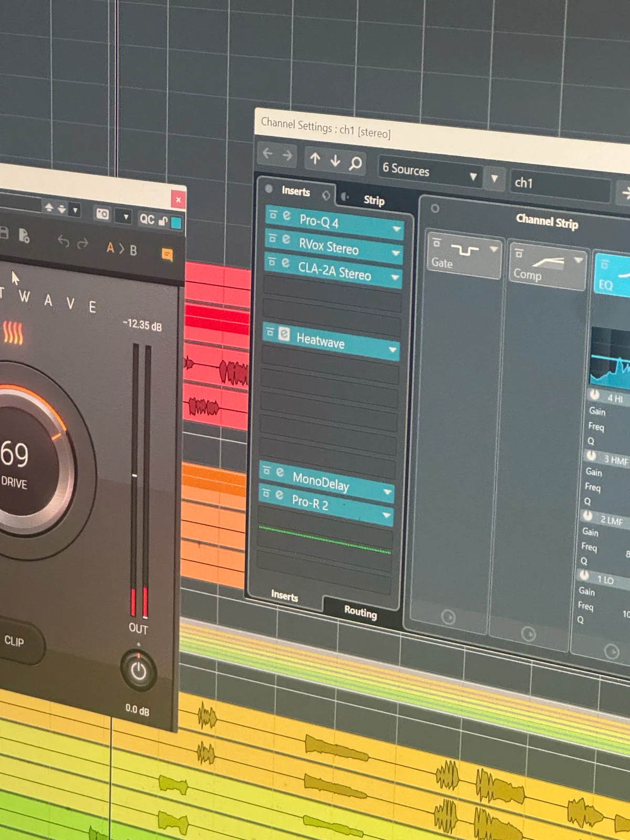Screen dimensions: 630x840
Task: Open the orange comment note icon
Action: pyautogui.click(x=167, y=255)
